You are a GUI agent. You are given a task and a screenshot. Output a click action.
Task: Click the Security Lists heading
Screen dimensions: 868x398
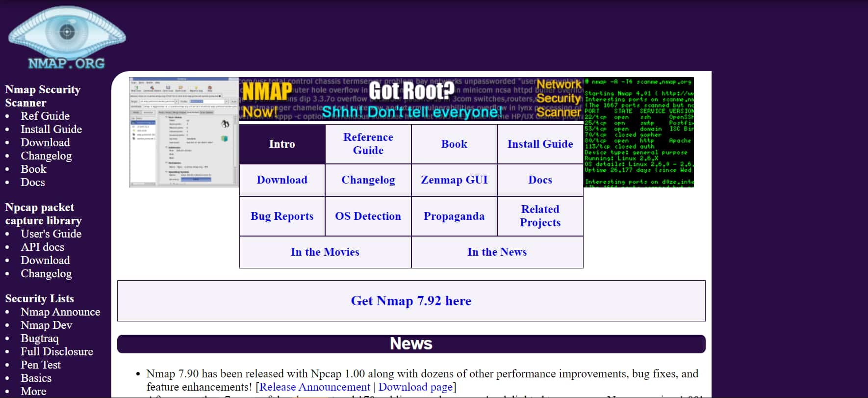click(x=39, y=298)
